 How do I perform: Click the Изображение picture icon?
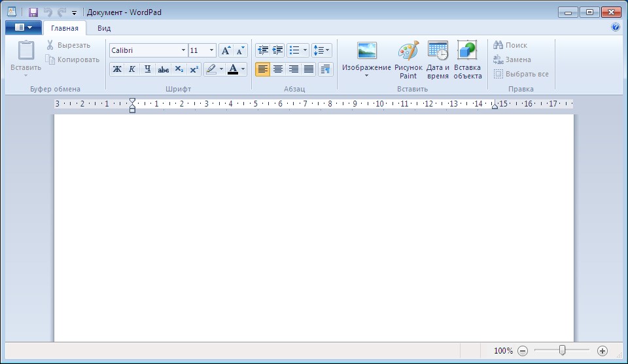[367, 51]
